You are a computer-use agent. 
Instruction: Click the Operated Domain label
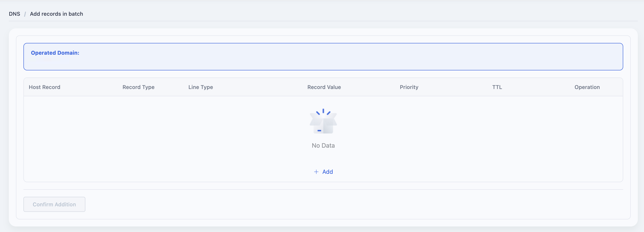[55, 53]
